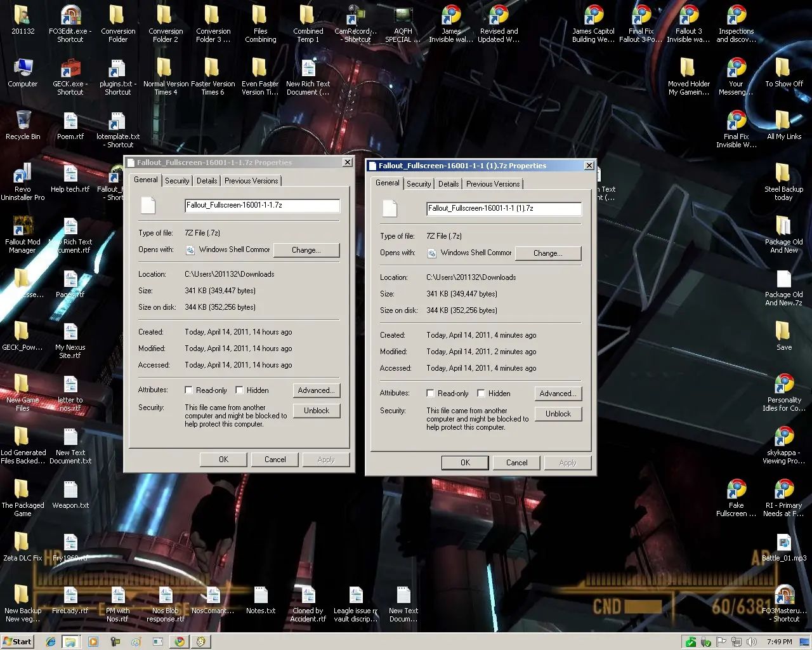Select the FO3Masteru... shortcut icon

click(x=784, y=595)
